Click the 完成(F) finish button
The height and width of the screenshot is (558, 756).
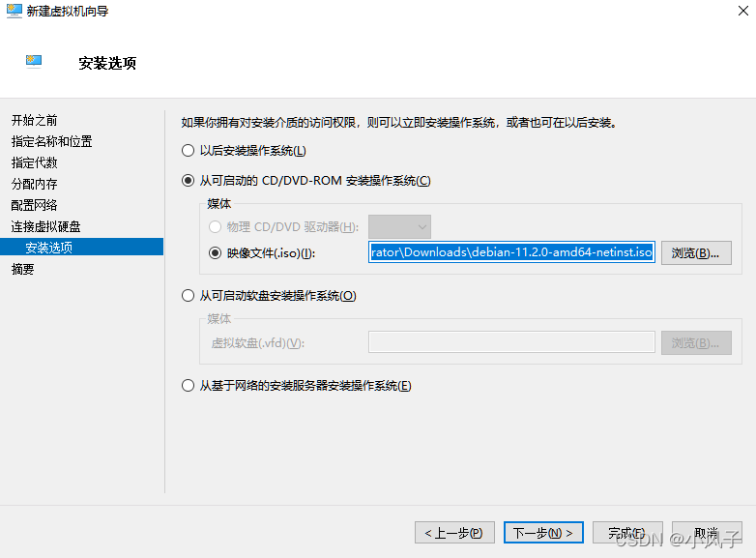[x=627, y=533]
